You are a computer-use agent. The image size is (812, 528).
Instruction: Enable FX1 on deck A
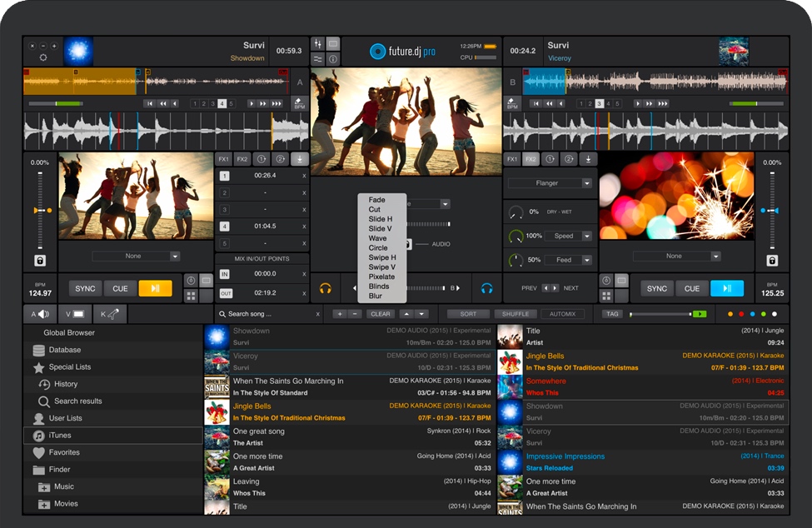click(223, 159)
